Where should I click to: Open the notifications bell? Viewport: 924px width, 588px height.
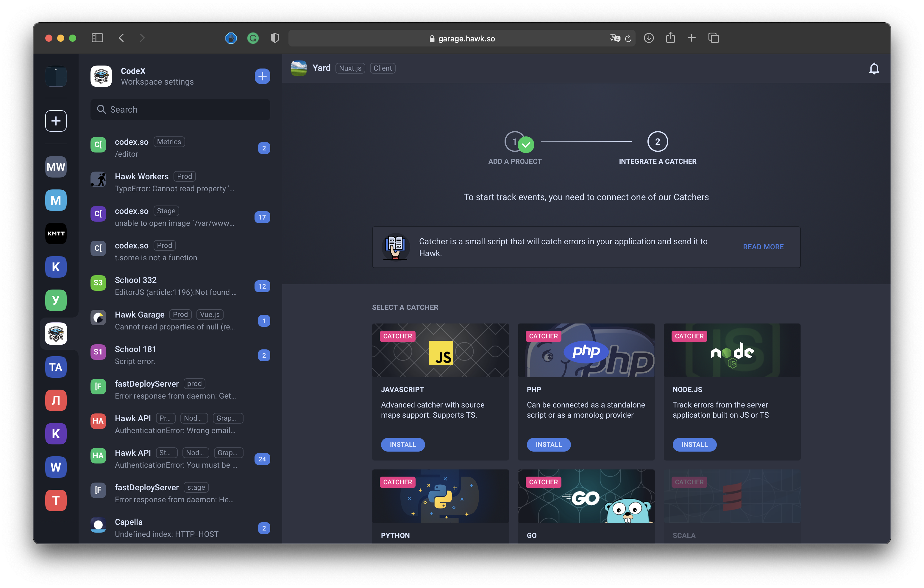(874, 69)
